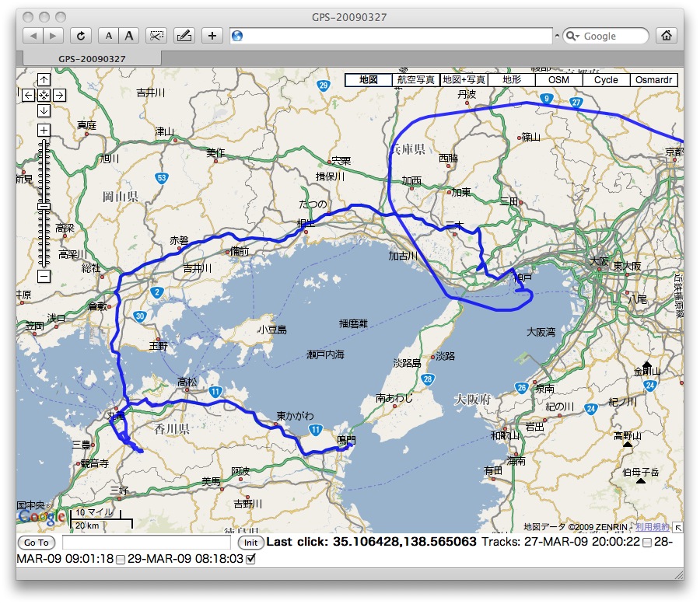This screenshot has height=604, width=700.
Task: Click the 香川県 prefecture label
Action: 172,429
